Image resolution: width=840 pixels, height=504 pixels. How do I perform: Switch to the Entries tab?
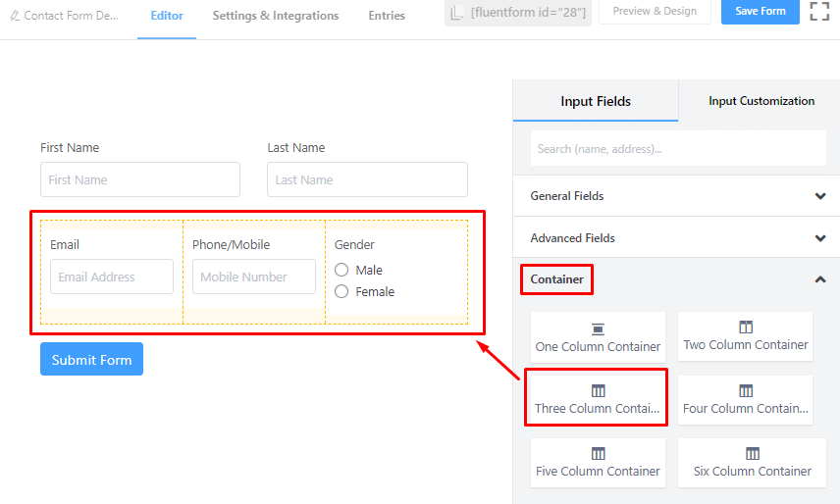387,16
